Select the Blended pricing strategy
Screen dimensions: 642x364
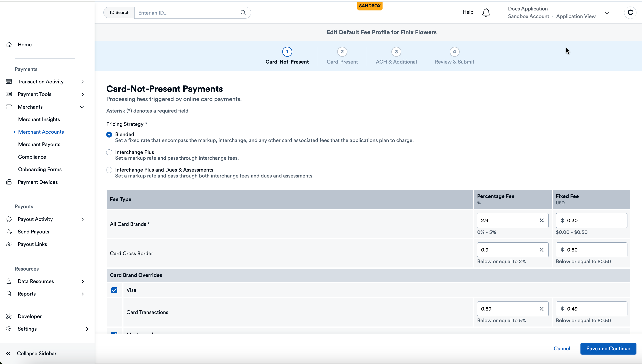[109, 134]
